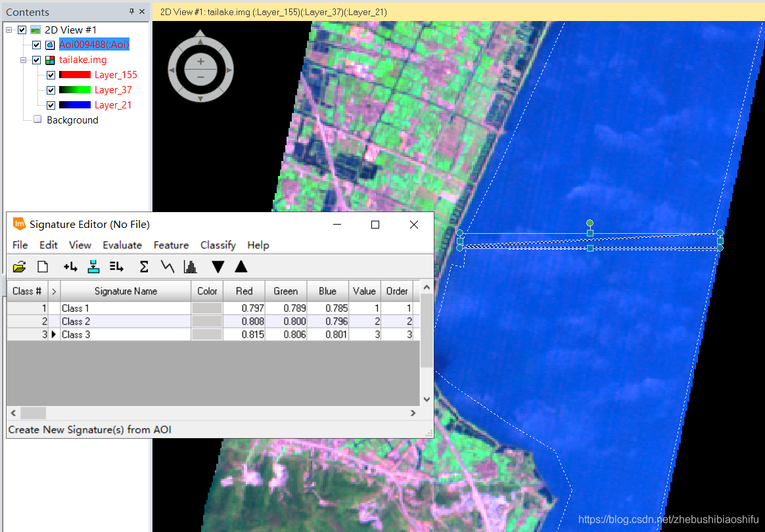765x532 pixels.
Task: Open the Feature menu
Action: click(x=171, y=245)
